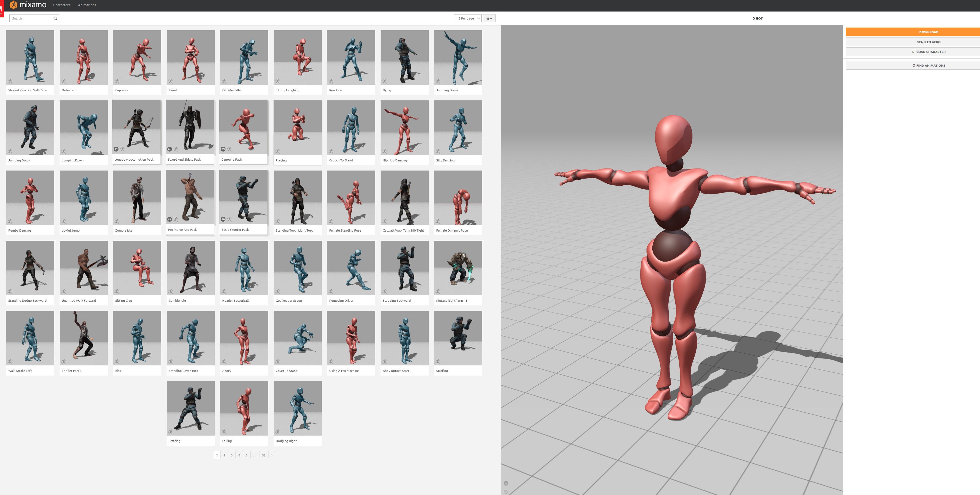The width and height of the screenshot is (980, 495).
Task: Click the next page arrow
Action: pos(272,455)
